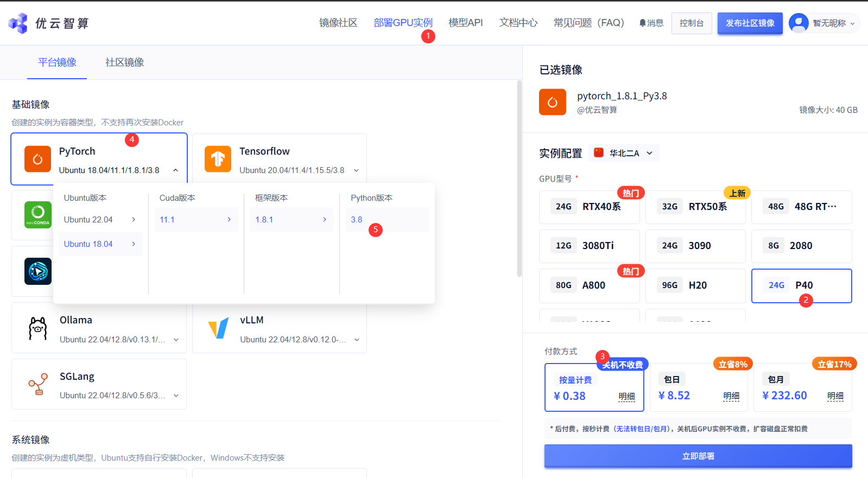Select Cuda version 11.1

(196, 220)
